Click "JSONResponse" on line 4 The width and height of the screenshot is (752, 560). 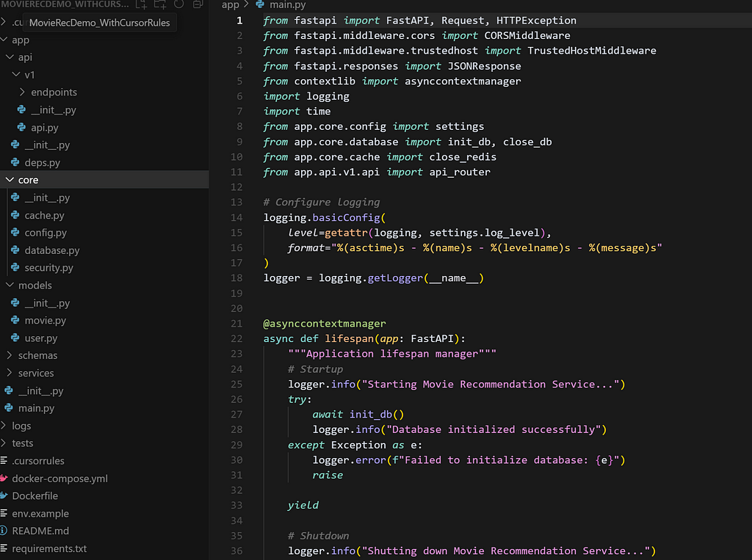point(485,66)
